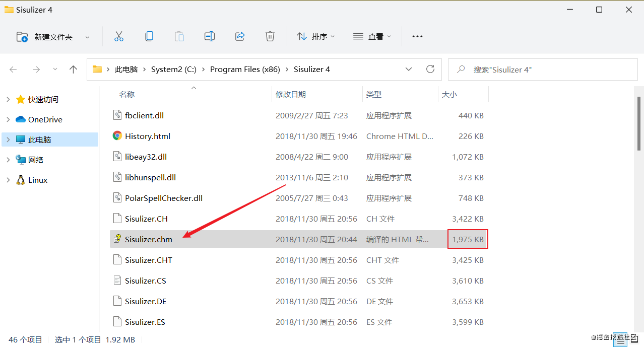Expand the Linux tree node
The image size is (644, 347).
[x=8, y=180]
